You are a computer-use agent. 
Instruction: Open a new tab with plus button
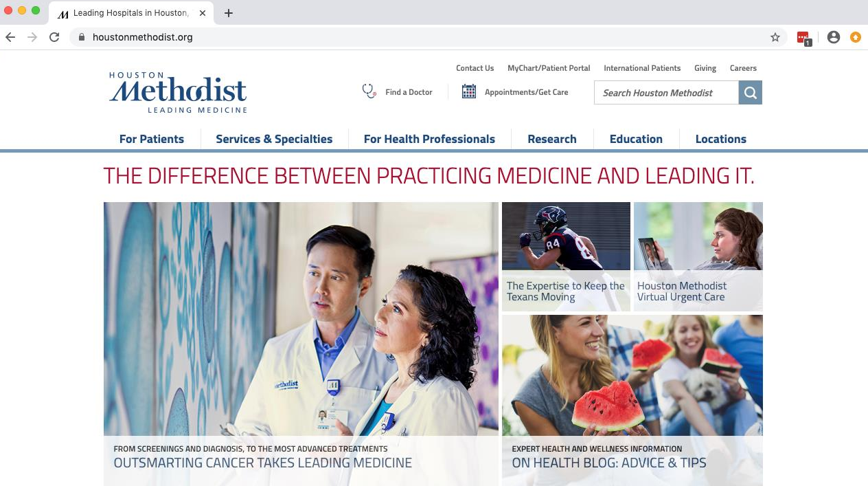(x=229, y=13)
